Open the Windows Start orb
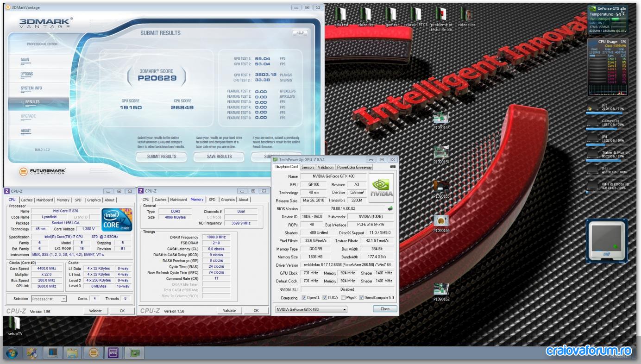 pos(12,353)
